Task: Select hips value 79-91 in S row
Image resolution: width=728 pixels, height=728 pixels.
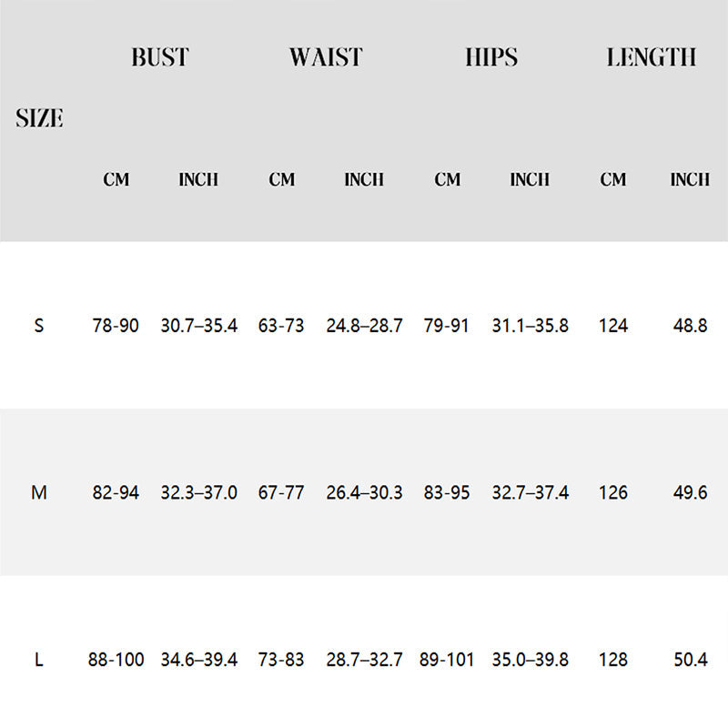Action: (x=447, y=325)
